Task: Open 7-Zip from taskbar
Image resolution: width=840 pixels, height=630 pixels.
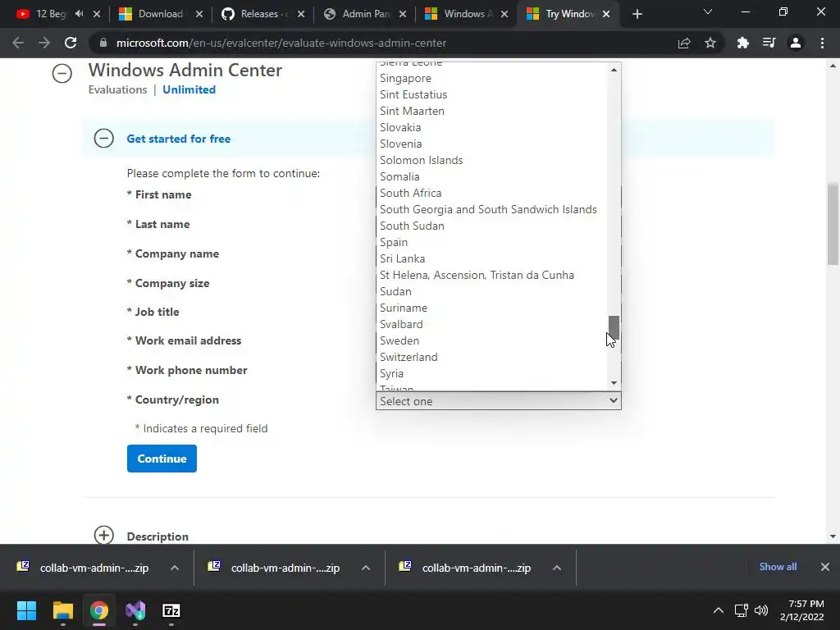Action: (171, 610)
